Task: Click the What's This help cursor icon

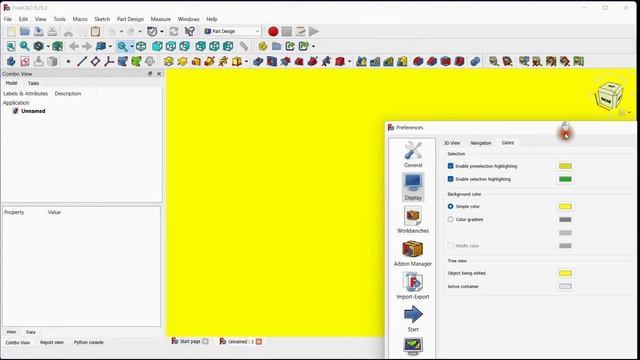Action: [189, 31]
